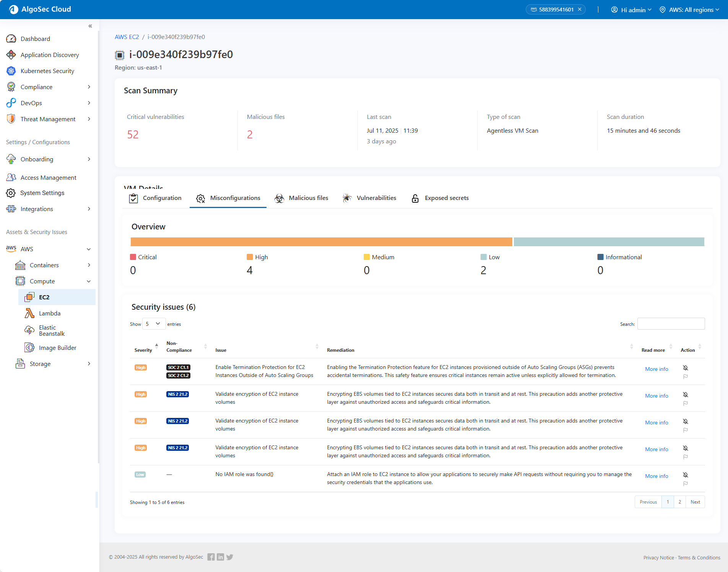The height and width of the screenshot is (572, 728).
Task: Click the security issues Search field
Action: pyautogui.click(x=671, y=324)
